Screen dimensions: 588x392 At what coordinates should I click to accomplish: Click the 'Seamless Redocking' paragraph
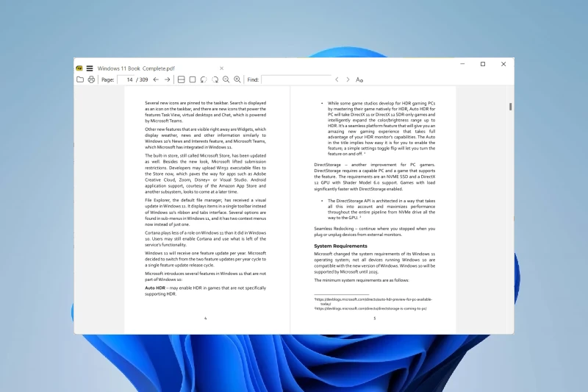point(375,232)
